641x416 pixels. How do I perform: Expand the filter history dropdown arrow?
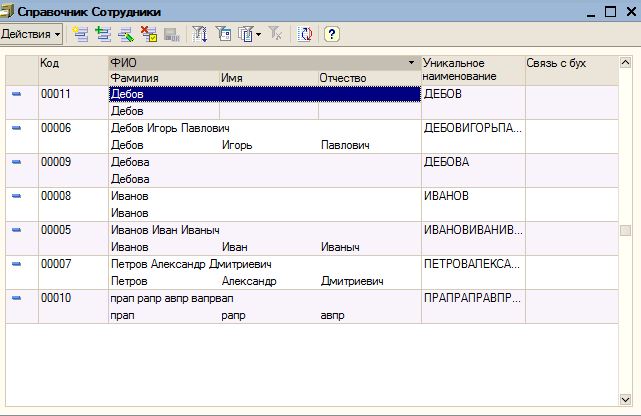pyautogui.click(x=259, y=34)
